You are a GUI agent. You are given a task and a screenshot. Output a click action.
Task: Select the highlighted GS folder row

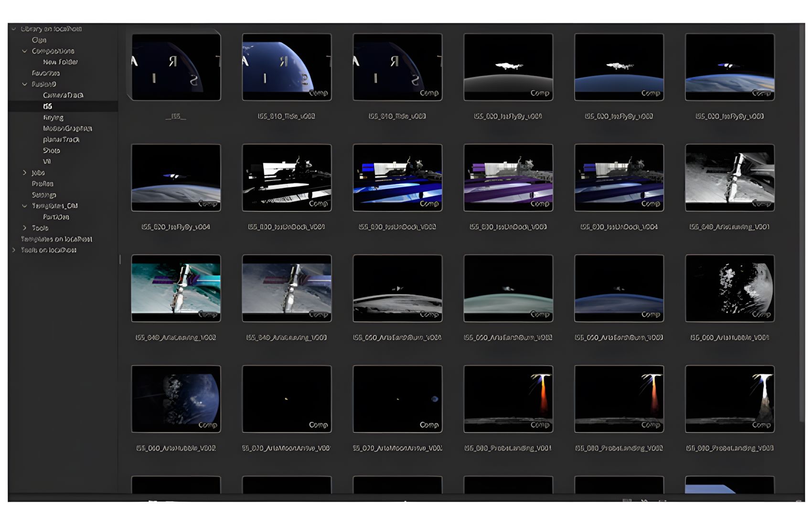pyautogui.click(x=63, y=106)
